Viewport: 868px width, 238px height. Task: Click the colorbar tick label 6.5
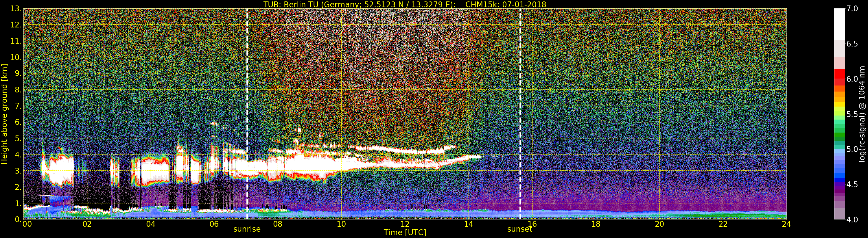(x=852, y=44)
